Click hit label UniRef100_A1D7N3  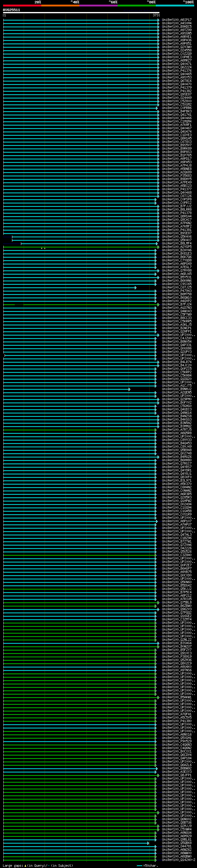coord(176,308)
